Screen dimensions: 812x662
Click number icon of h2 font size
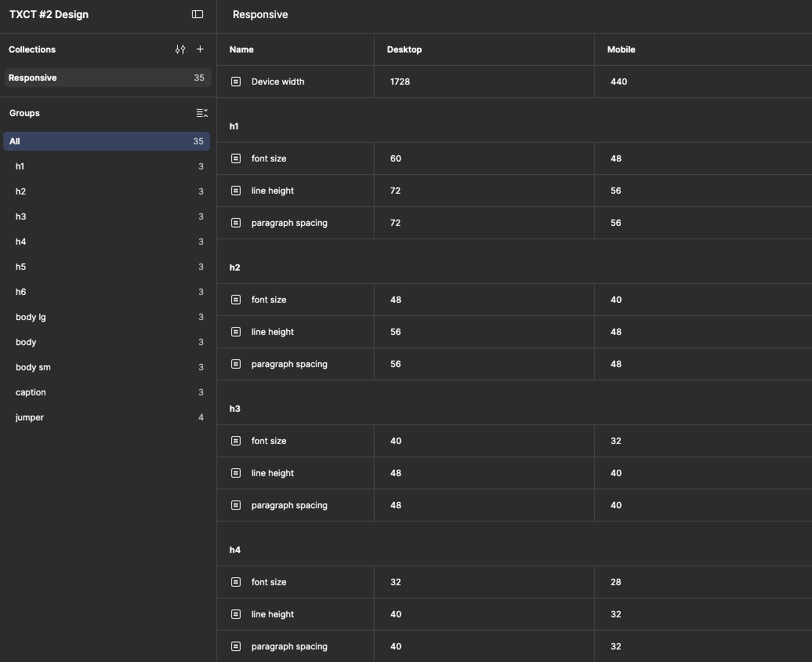[236, 300]
